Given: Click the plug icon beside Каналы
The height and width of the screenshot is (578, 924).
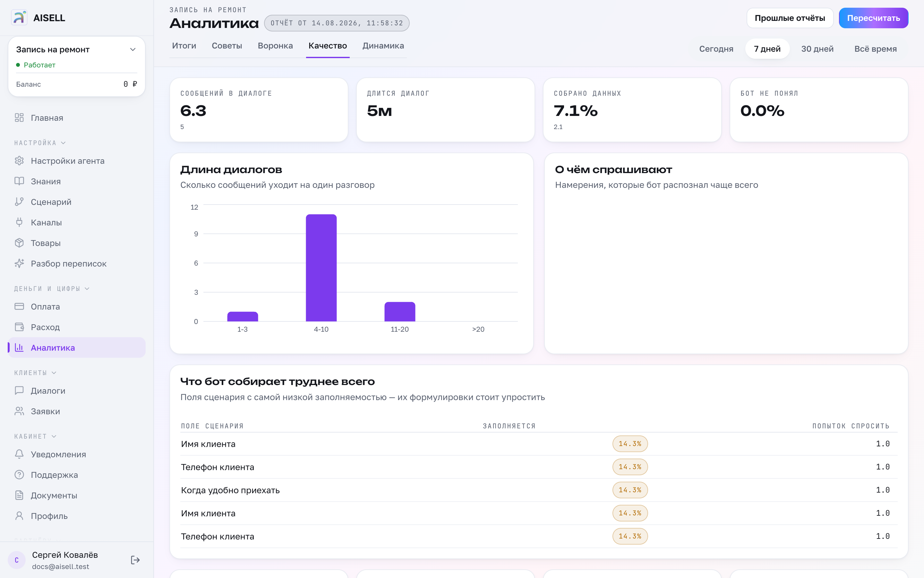Looking at the screenshot, I should coord(19,223).
